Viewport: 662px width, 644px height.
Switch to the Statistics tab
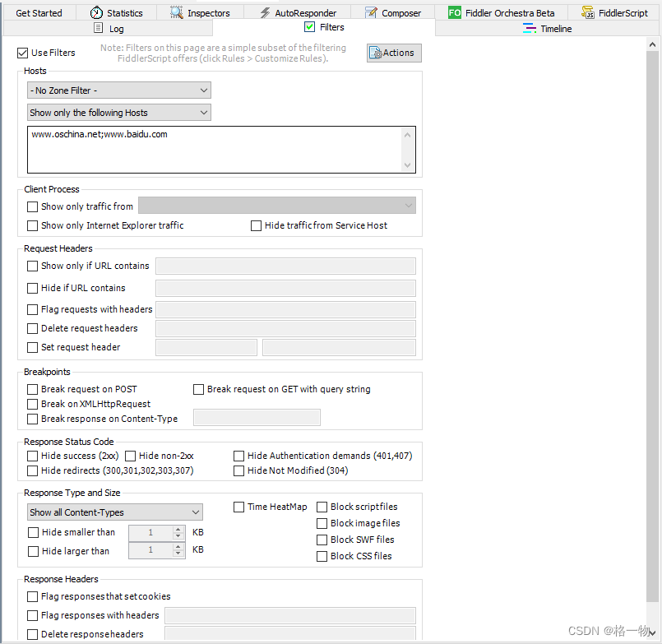(117, 13)
